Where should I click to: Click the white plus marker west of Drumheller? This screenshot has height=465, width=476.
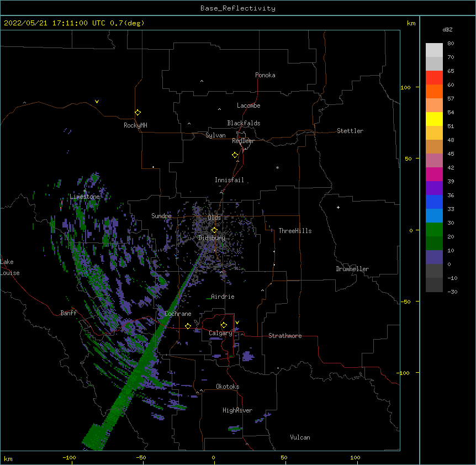[x=338, y=207]
